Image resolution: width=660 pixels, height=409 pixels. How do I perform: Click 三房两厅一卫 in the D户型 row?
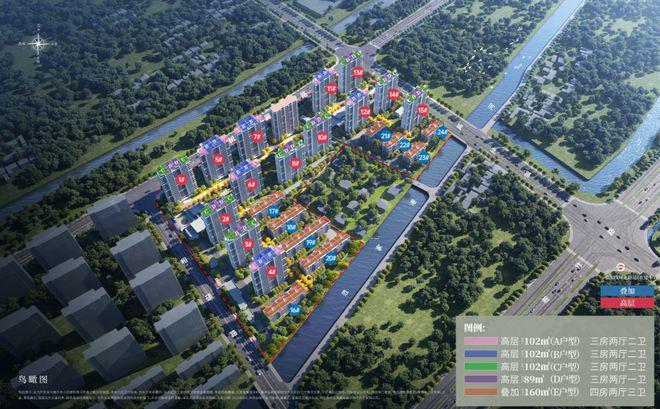(x=618, y=379)
